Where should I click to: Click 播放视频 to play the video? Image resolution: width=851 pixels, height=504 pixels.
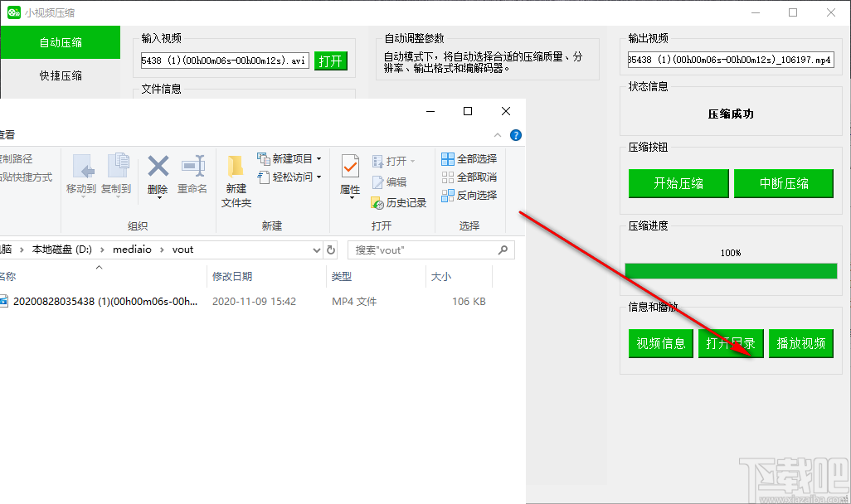tap(801, 343)
